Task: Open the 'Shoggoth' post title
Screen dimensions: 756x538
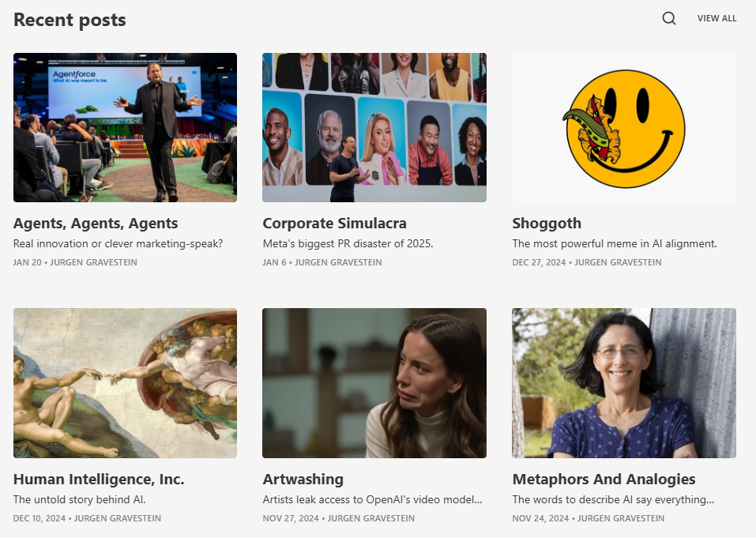Action: pos(547,224)
